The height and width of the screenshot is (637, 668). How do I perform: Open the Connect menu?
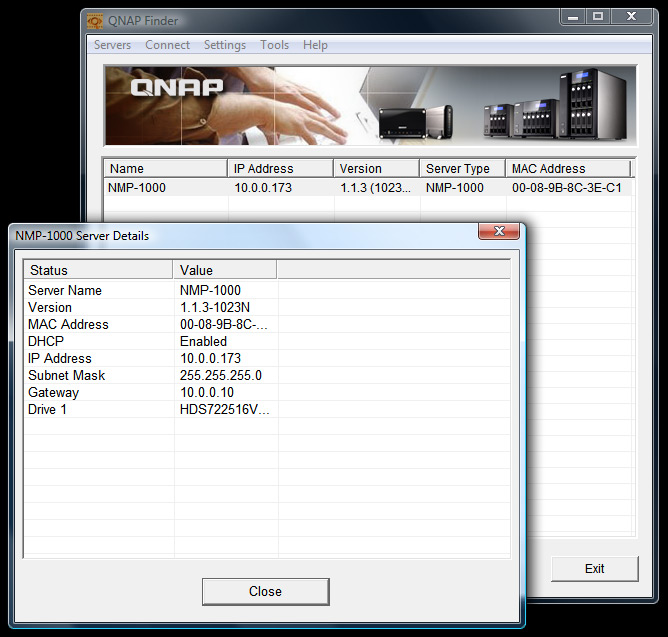tap(167, 45)
